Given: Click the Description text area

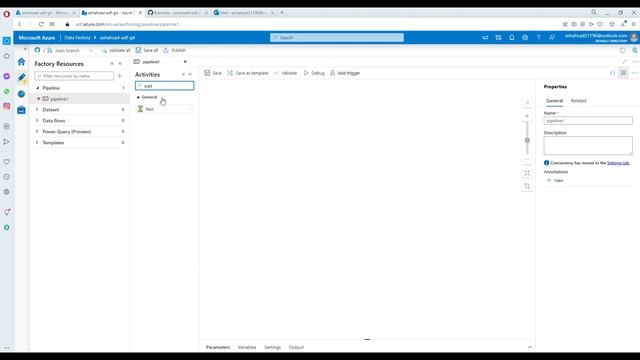Looking at the screenshot, I should pos(588,145).
